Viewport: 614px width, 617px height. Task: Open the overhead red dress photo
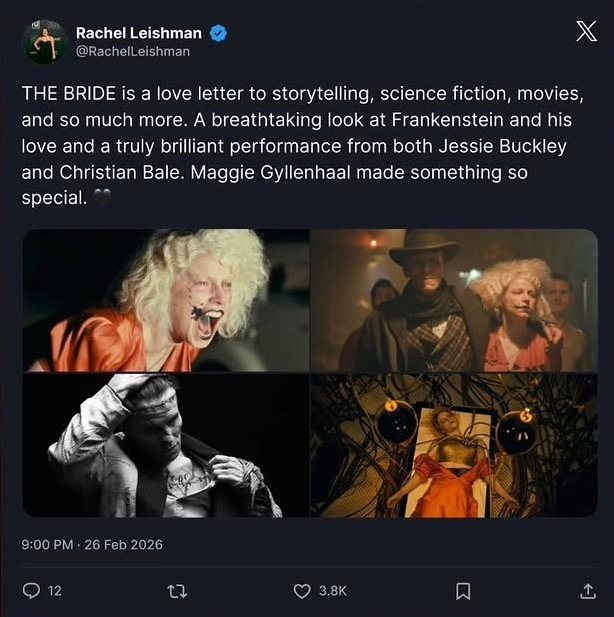coord(453,445)
